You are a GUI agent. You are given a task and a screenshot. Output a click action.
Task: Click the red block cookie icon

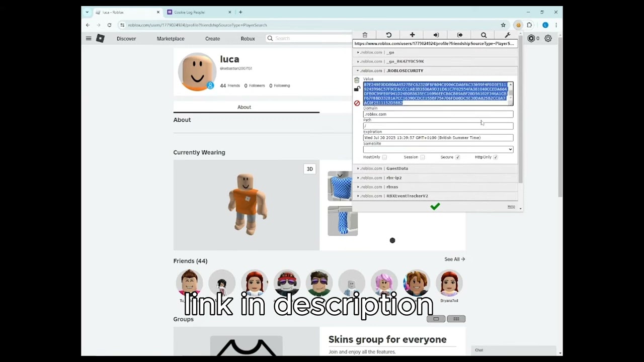click(357, 103)
